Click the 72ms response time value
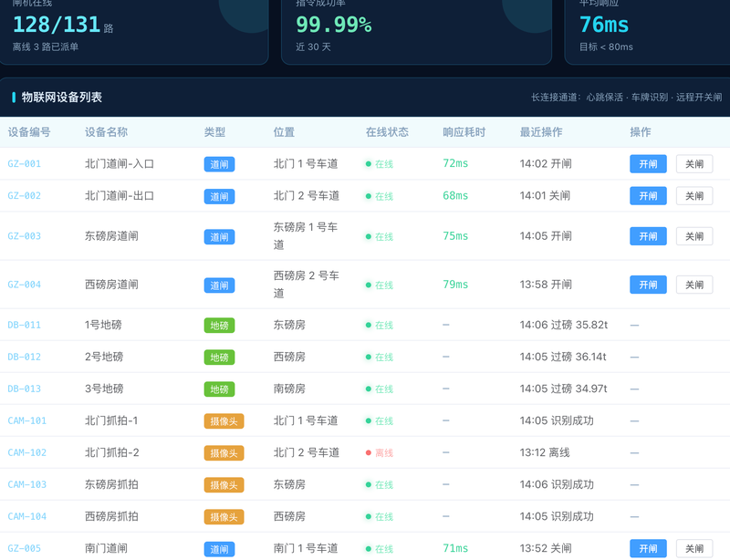This screenshot has width=730, height=560. point(455,163)
